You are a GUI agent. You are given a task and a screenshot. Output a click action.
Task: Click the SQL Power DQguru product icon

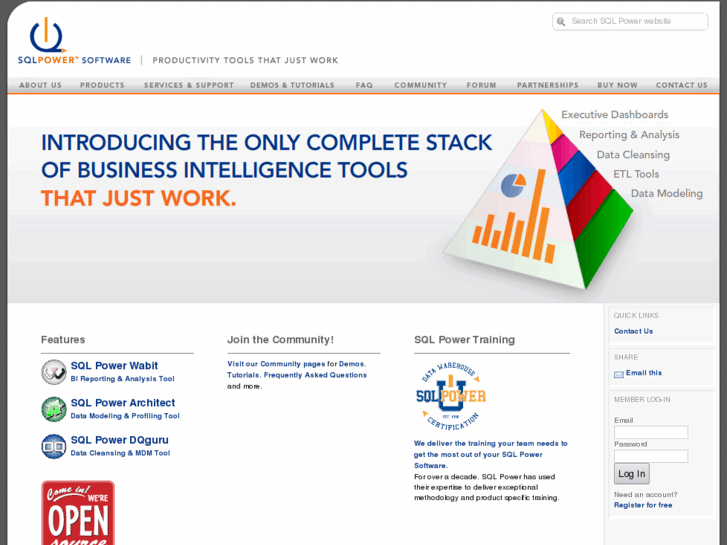point(54,446)
